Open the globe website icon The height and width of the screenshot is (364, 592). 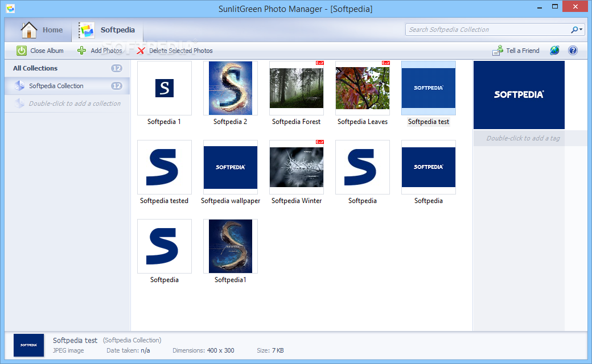click(x=554, y=50)
